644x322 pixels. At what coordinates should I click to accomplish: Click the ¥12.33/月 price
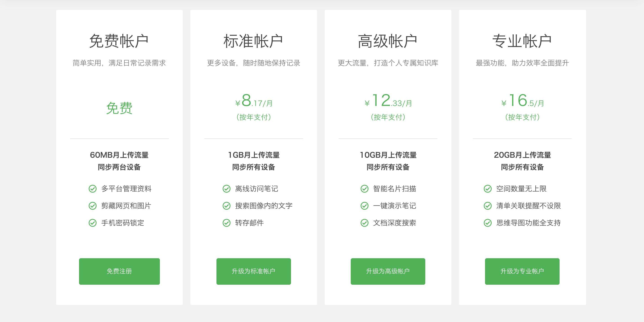tap(388, 101)
